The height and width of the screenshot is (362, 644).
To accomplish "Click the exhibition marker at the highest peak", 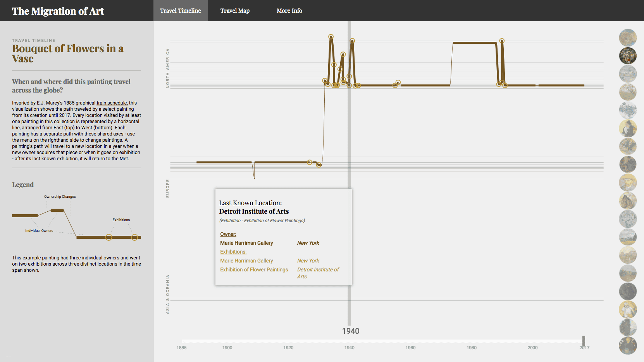I will pos(331,37).
